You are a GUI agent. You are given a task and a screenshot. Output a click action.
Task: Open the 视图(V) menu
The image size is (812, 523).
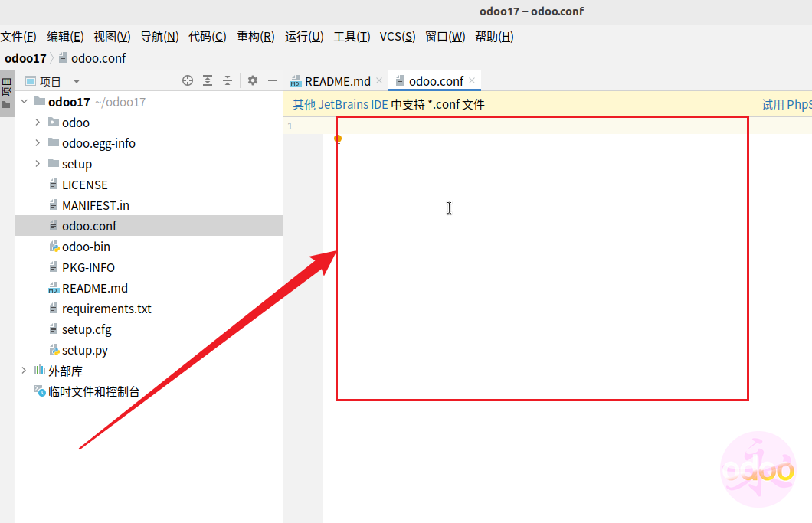pyautogui.click(x=112, y=37)
